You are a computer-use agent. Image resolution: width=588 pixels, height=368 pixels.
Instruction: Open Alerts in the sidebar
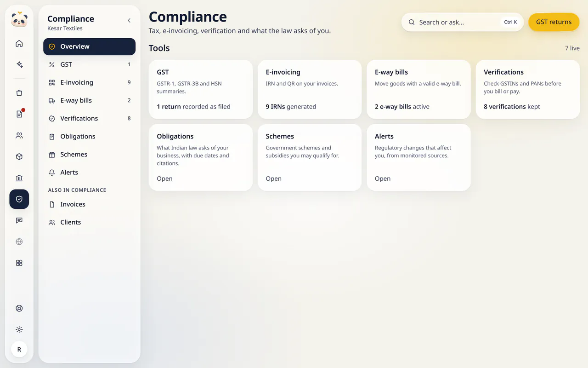tap(90, 172)
